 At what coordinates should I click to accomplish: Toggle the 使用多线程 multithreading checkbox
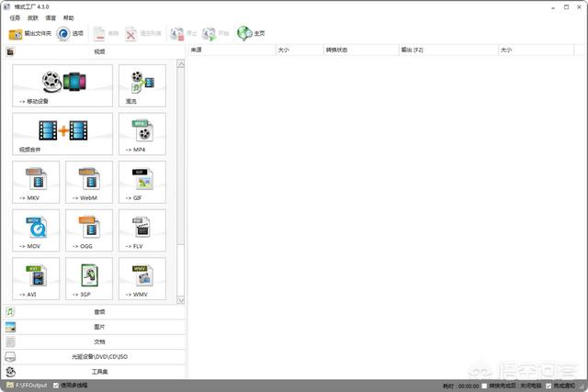coord(56,386)
